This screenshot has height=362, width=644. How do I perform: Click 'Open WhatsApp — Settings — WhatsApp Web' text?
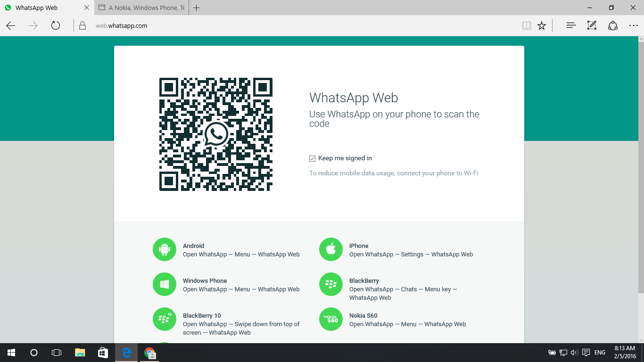411,255
